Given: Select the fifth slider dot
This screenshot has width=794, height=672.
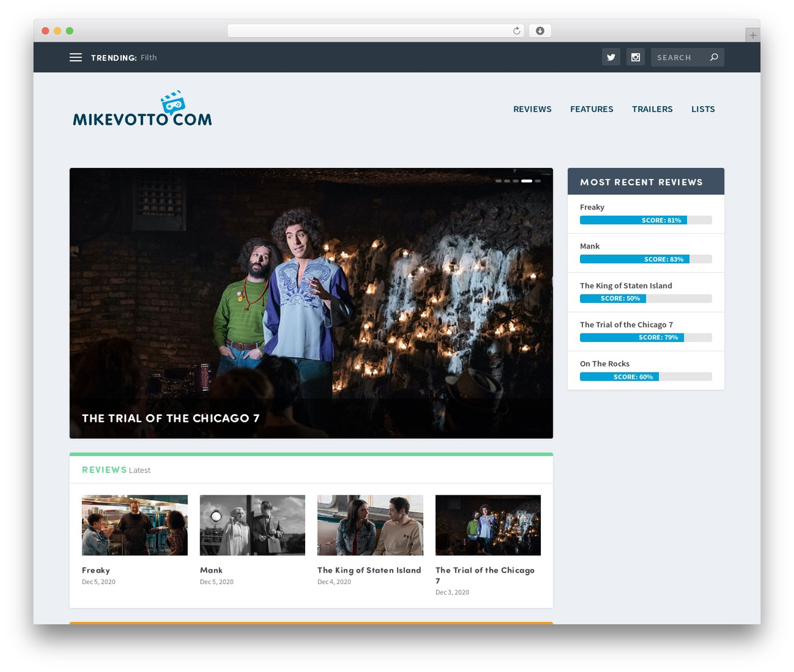Looking at the screenshot, I should pos(538,181).
